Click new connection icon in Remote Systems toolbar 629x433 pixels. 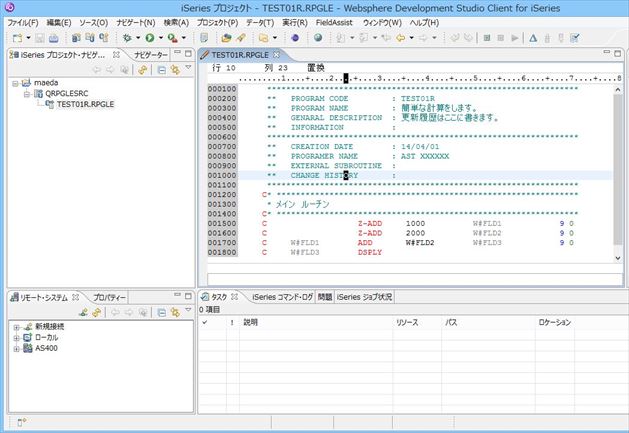pyautogui.click(x=83, y=312)
